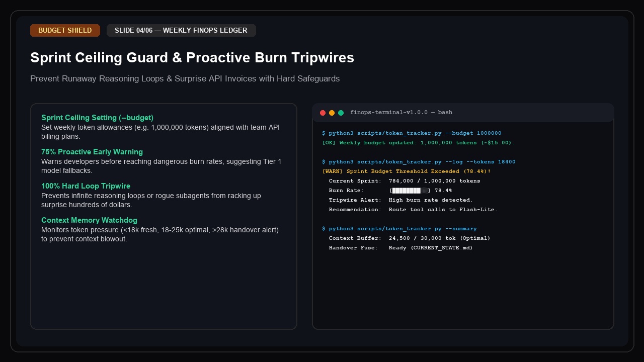
Task: Click the SLIDE 04/06 — WEEKLY FINOPS LEDGER label
Action: 181,30
